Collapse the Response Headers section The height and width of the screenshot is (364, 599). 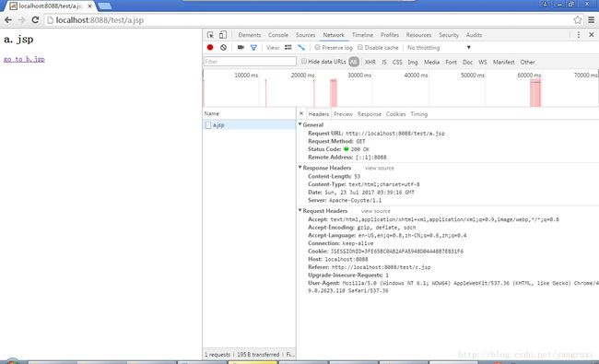[x=299, y=168]
